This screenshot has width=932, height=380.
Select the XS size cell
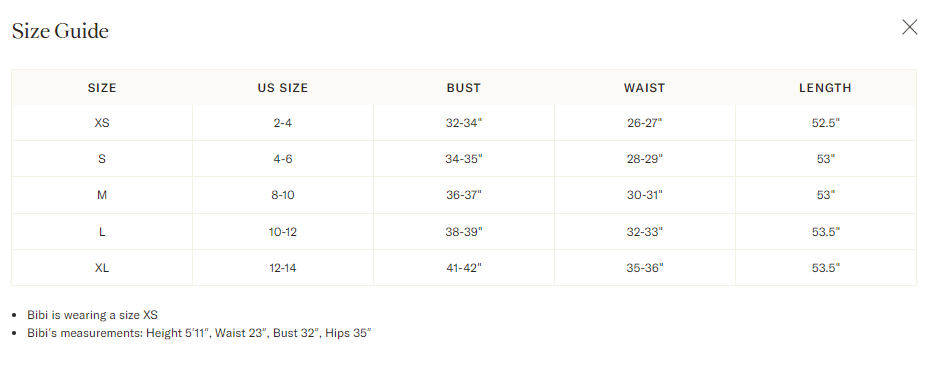102,123
